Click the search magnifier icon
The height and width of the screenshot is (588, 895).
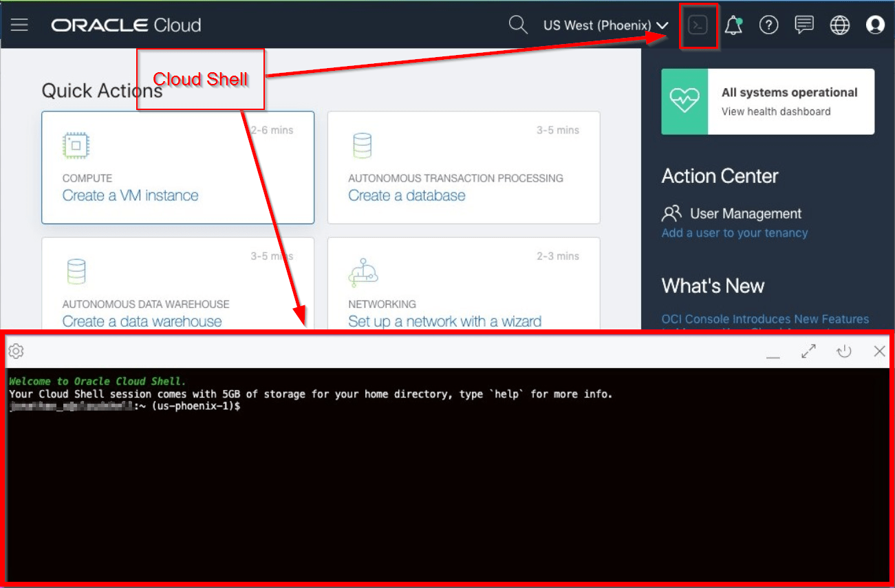coord(518,25)
